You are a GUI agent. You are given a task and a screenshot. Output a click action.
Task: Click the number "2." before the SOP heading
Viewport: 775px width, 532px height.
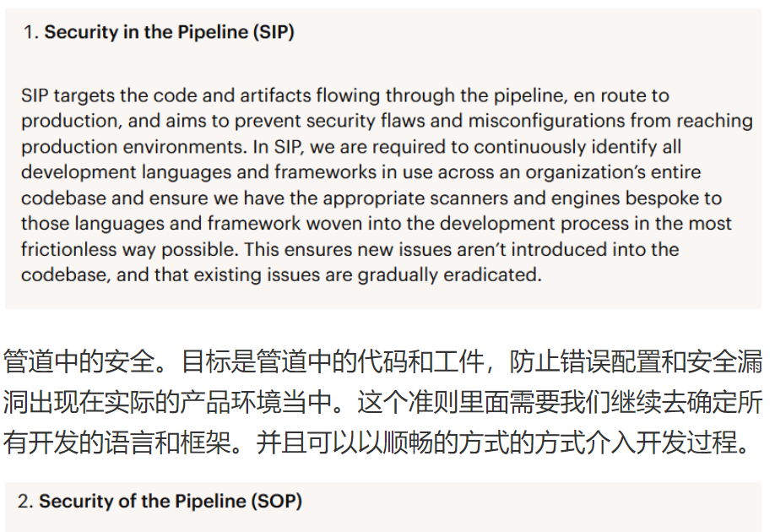[25, 501]
